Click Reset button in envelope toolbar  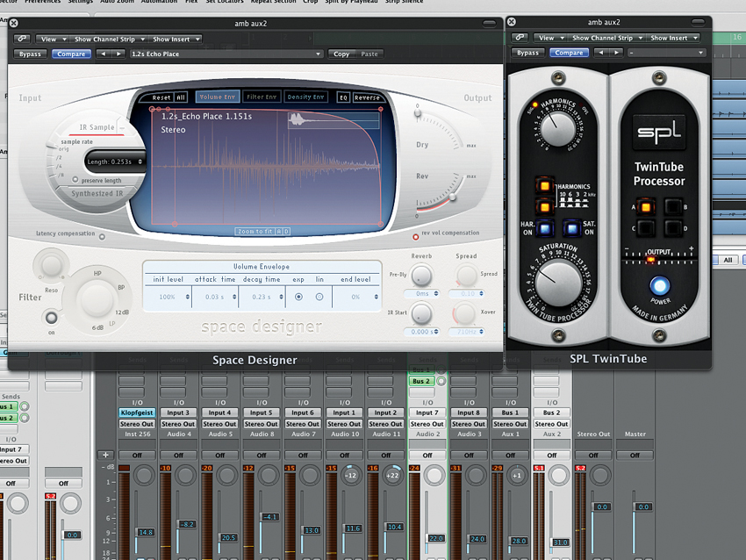point(161,97)
